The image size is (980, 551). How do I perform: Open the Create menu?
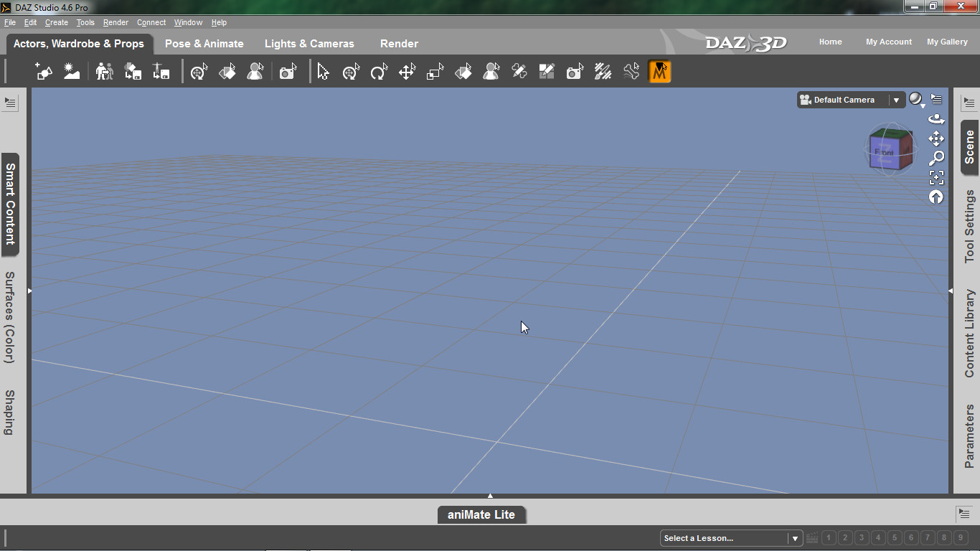point(57,22)
